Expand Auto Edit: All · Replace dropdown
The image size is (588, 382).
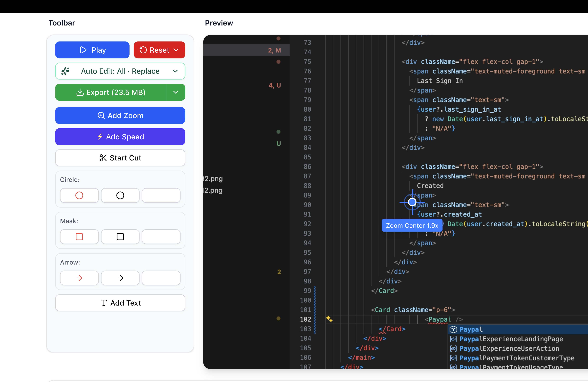(120, 71)
